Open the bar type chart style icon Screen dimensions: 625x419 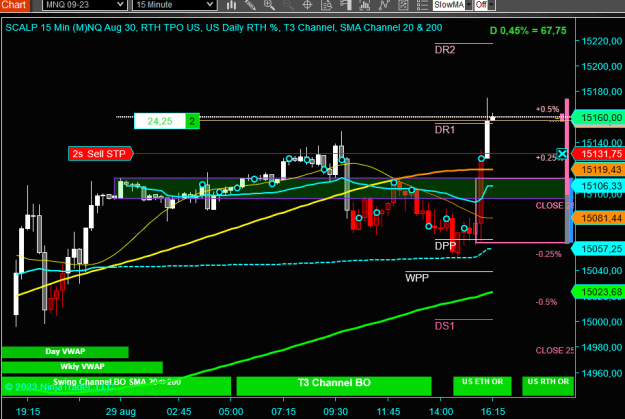231,5
